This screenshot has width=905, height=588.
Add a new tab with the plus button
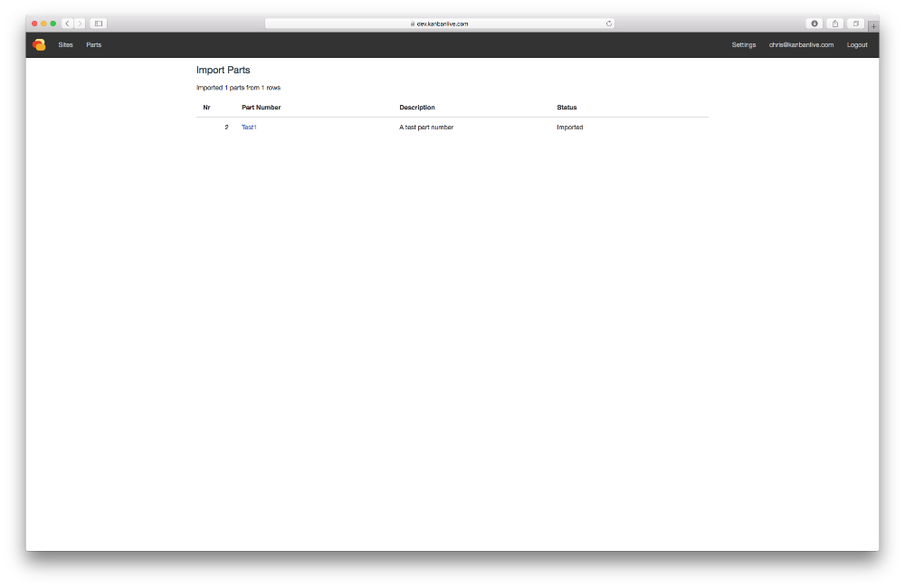(873, 26)
